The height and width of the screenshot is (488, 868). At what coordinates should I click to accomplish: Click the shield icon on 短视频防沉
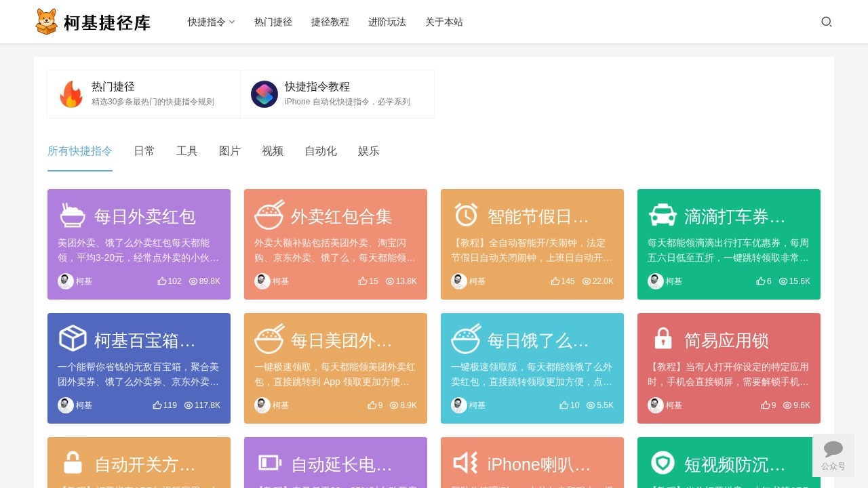(663, 463)
